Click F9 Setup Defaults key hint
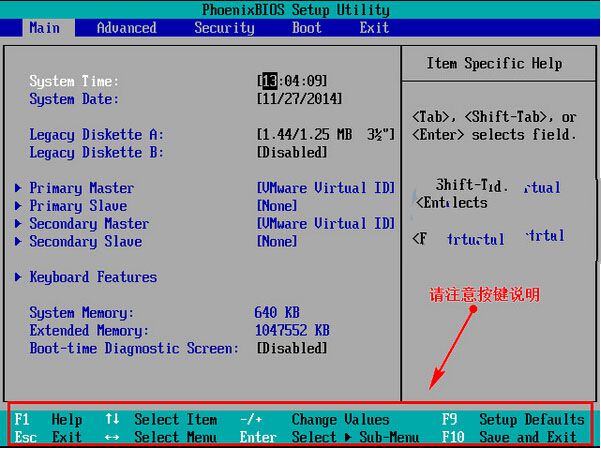601x449 pixels. [512, 419]
